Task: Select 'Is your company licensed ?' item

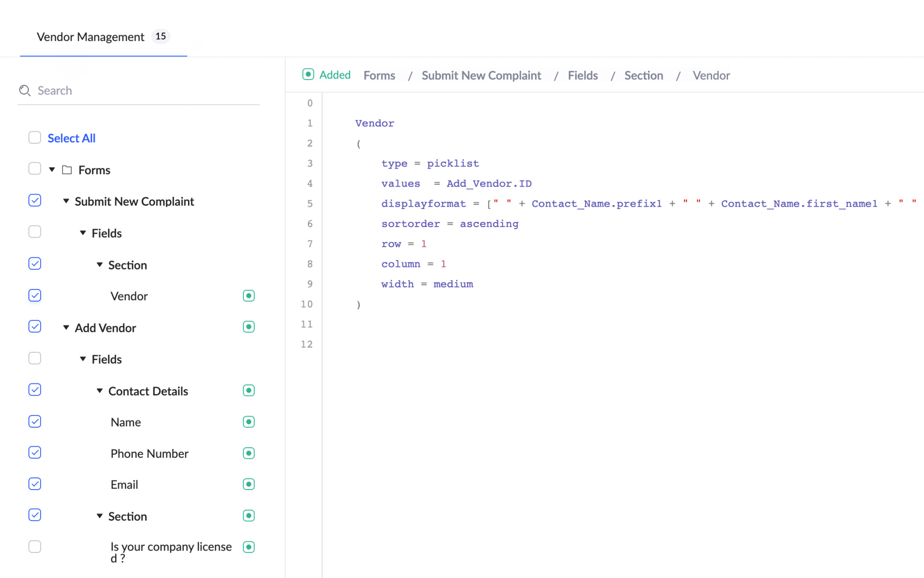Action: click(171, 552)
